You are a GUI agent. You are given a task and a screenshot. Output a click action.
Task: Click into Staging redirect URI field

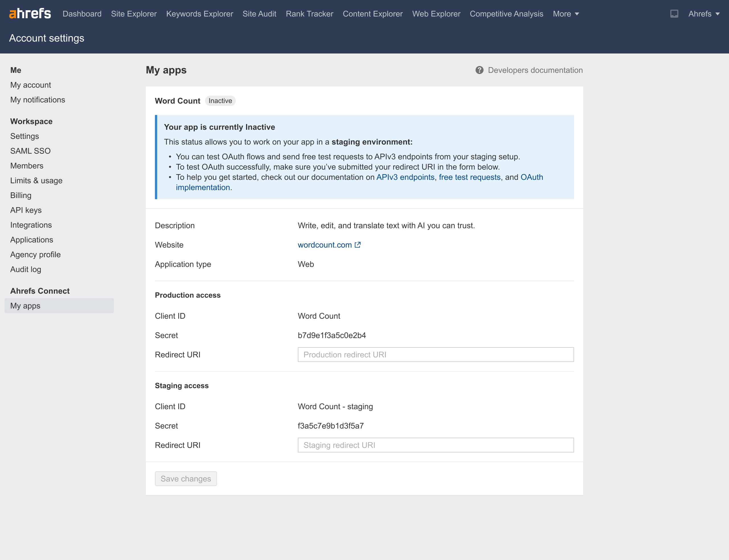[x=435, y=445]
